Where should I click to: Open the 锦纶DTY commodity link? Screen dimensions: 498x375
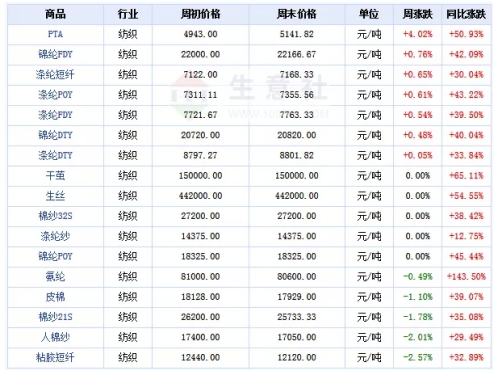55,135
